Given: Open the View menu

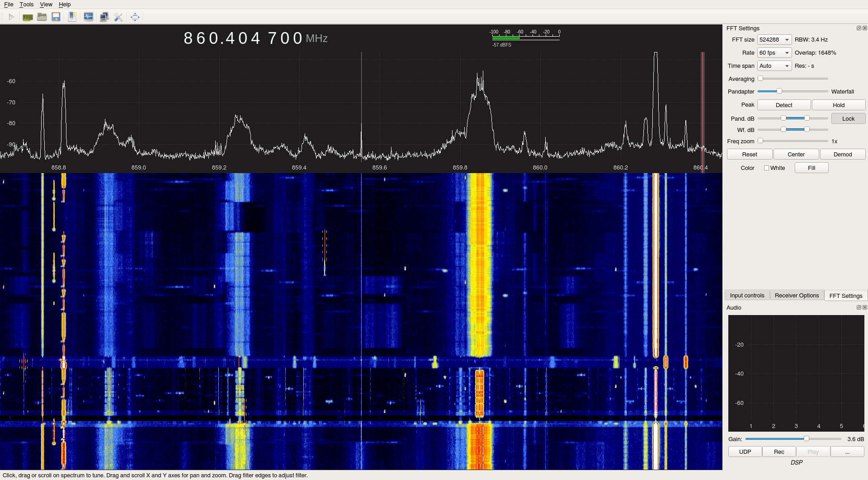Looking at the screenshot, I should pos(46,5).
